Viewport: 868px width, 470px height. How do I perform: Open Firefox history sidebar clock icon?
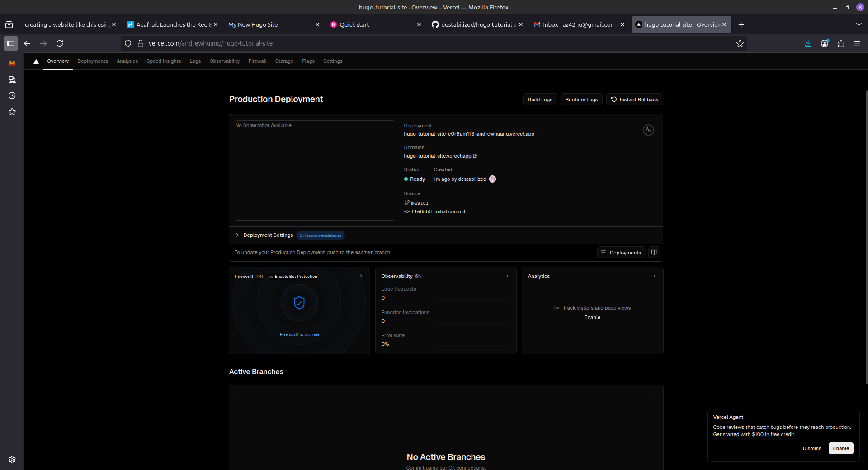tap(12, 96)
